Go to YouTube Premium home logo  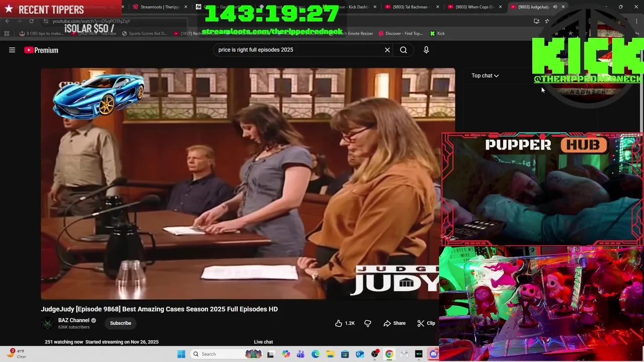coord(41,50)
